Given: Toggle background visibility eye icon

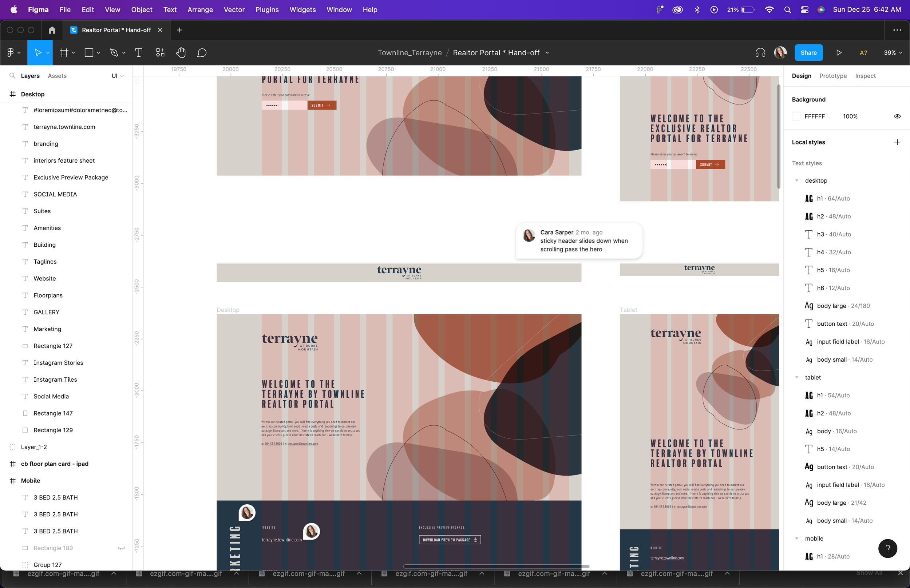Looking at the screenshot, I should (x=897, y=116).
